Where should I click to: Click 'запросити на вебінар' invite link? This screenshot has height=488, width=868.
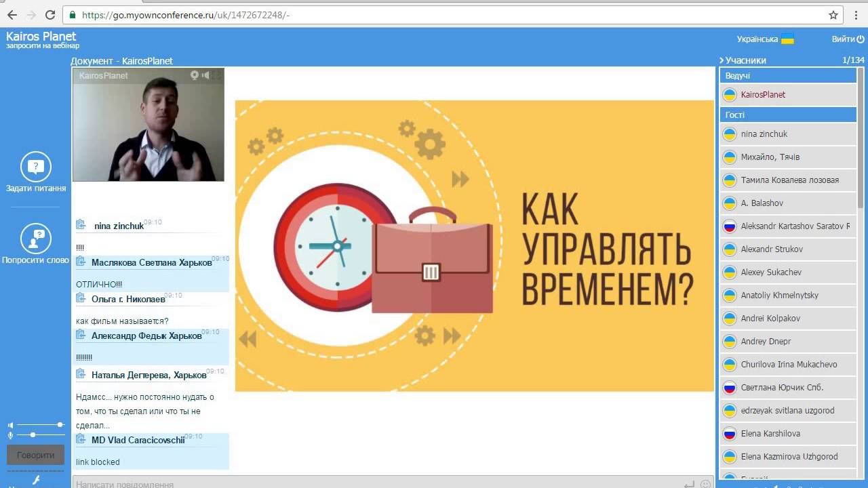click(x=43, y=46)
